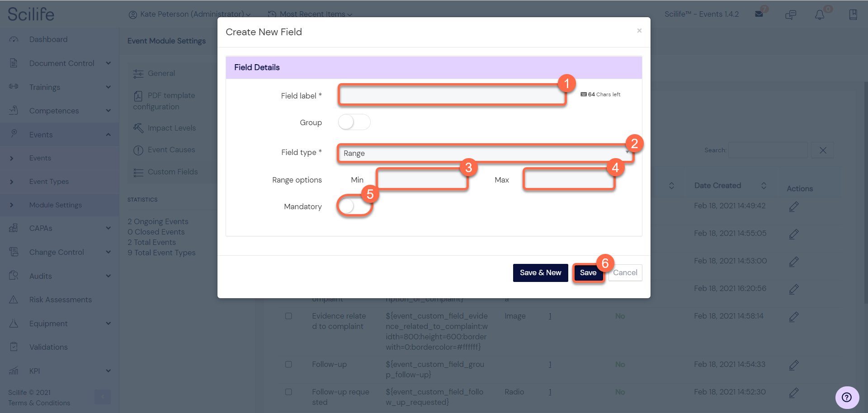This screenshot has width=868, height=413.
Task: Edit the row created Feb 18 14:53:00
Action: pyautogui.click(x=794, y=262)
